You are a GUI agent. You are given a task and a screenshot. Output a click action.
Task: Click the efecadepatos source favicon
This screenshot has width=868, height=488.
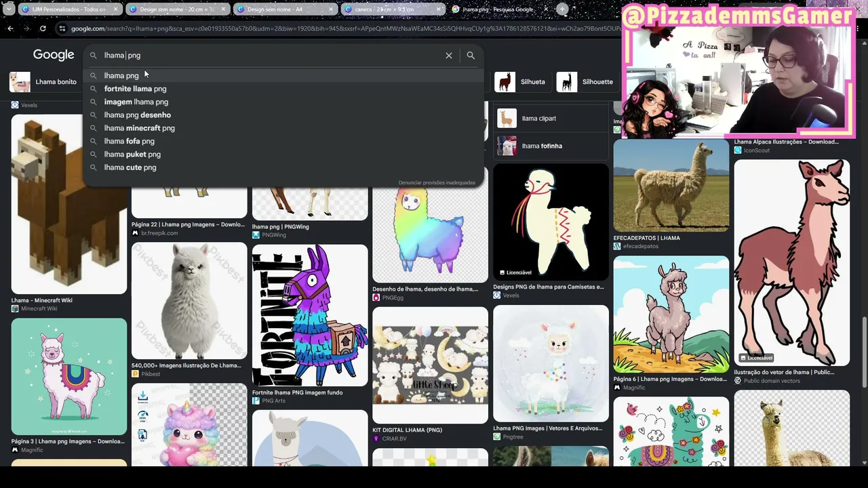click(617, 247)
